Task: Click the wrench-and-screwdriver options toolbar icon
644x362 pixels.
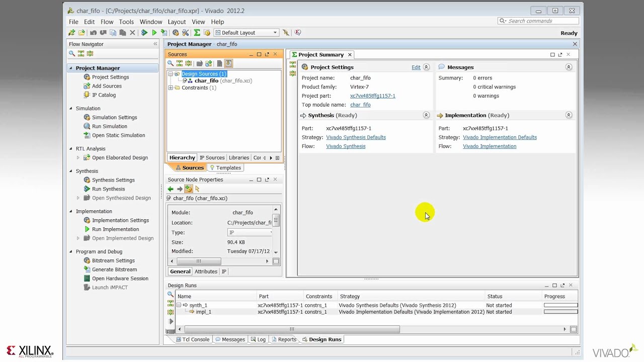Action: (x=185, y=33)
